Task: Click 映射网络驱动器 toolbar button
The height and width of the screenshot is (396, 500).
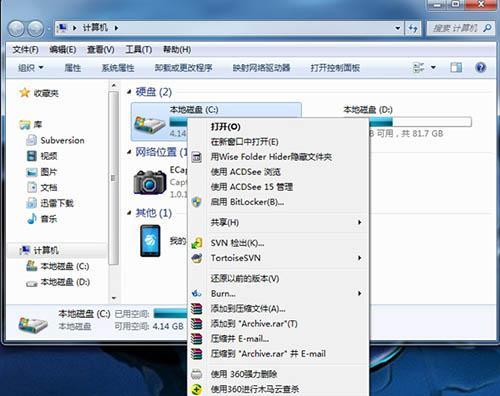Action: tap(261, 68)
